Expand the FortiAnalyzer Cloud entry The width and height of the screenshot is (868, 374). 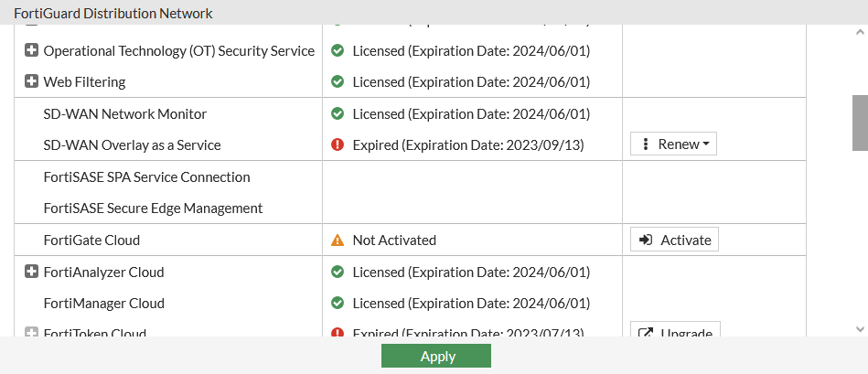point(31,272)
